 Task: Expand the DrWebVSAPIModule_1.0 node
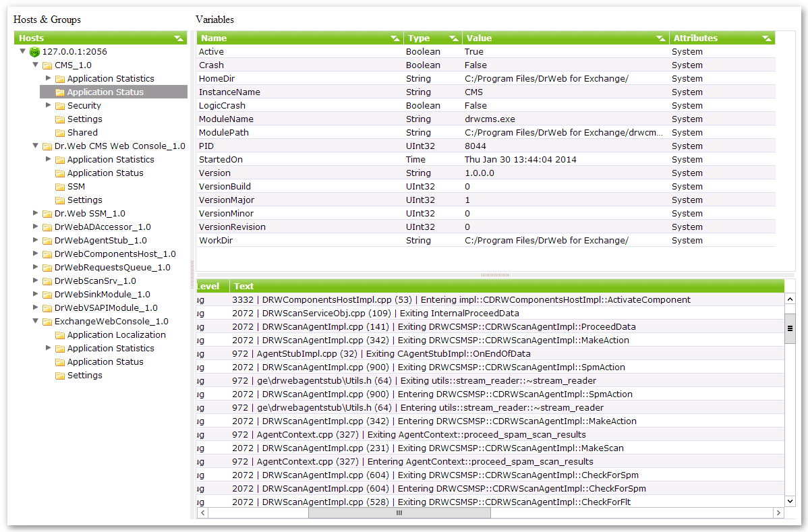click(35, 307)
